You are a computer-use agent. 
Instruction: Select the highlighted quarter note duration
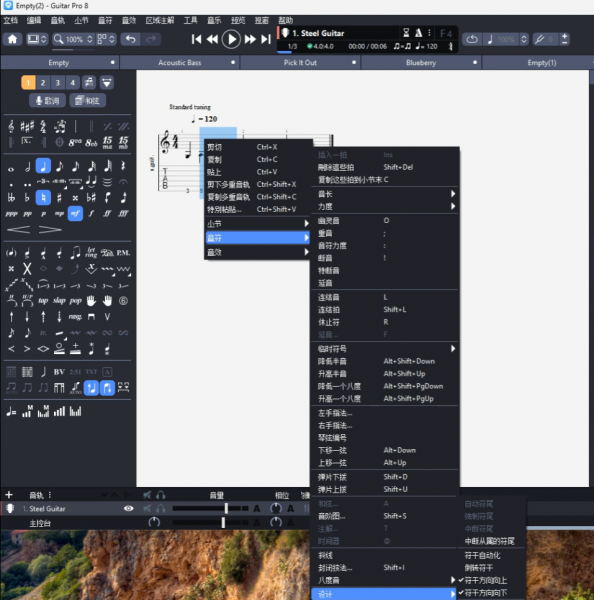pyautogui.click(x=43, y=166)
